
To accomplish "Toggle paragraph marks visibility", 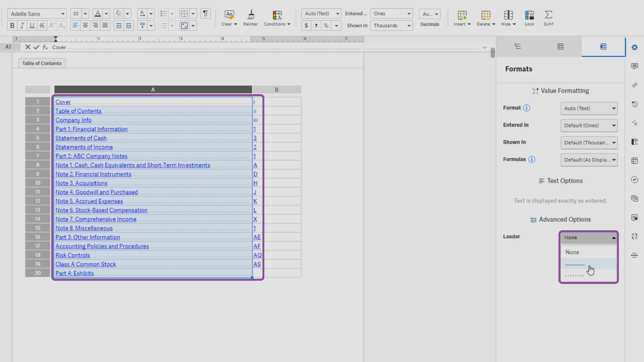I will pos(205,14).
